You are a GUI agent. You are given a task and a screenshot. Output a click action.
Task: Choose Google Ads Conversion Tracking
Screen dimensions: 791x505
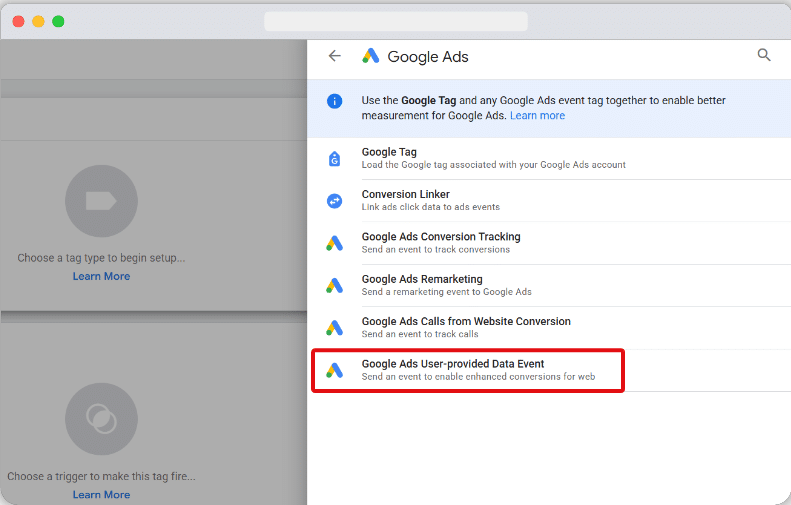point(549,243)
